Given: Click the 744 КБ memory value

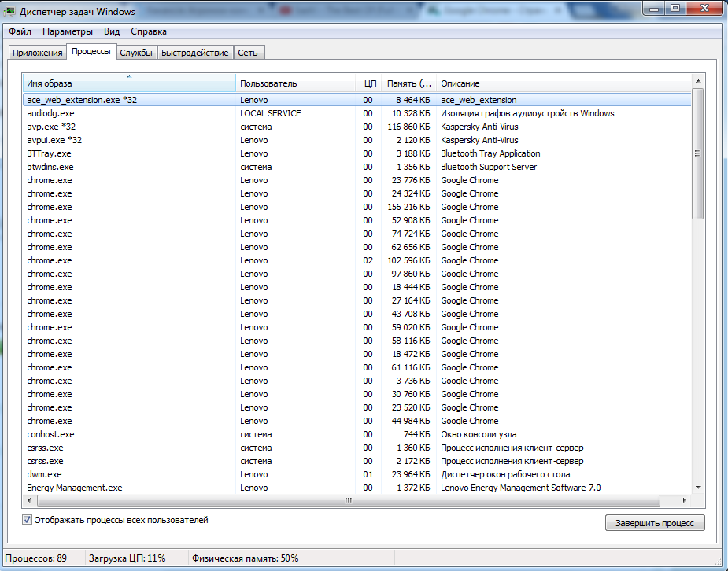Looking at the screenshot, I should click(417, 434).
